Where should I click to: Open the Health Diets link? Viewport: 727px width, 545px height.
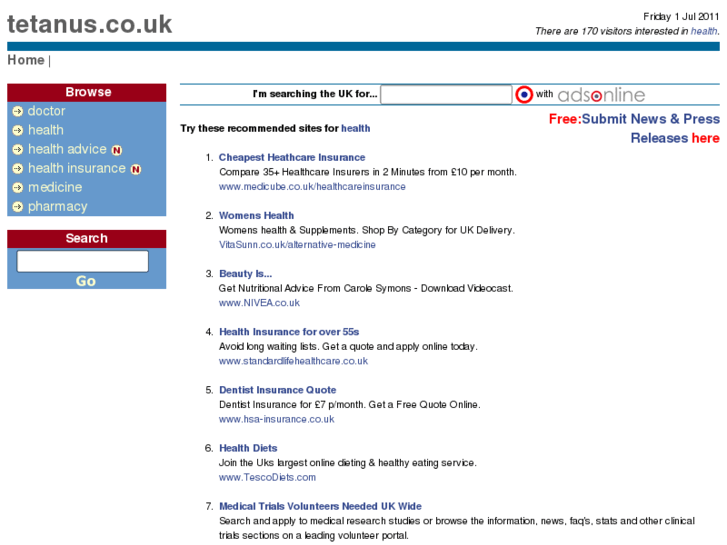[x=248, y=448]
